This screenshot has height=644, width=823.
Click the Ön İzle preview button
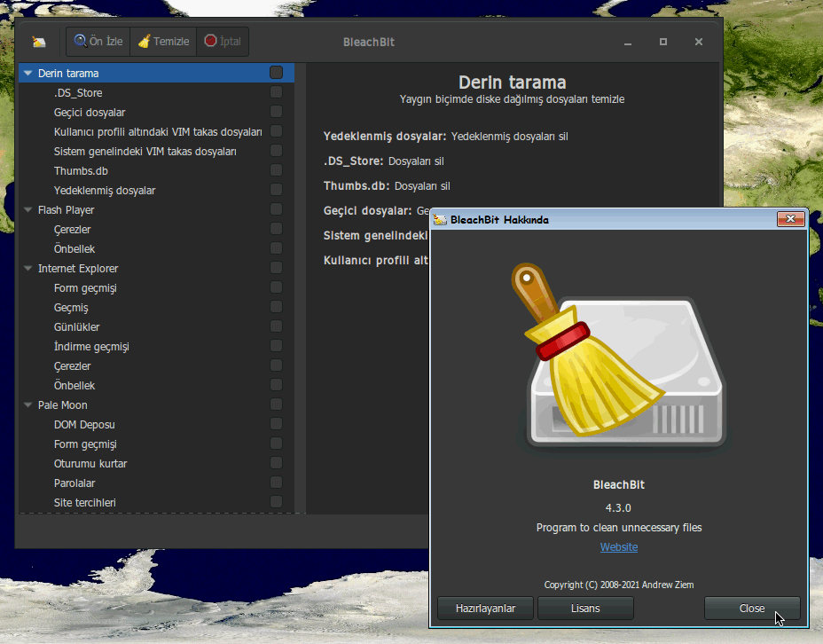pos(98,42)
